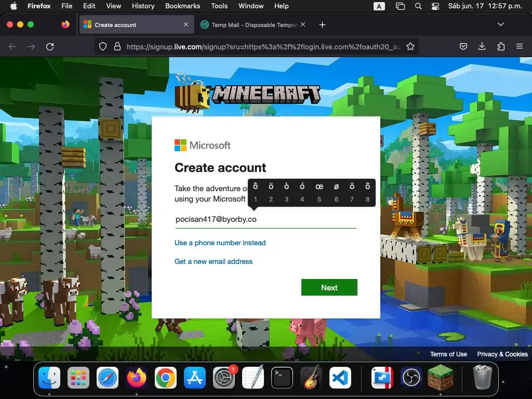Open Safari from the Dock
Screen dimensions: 532x399
(x=108, y=378)
